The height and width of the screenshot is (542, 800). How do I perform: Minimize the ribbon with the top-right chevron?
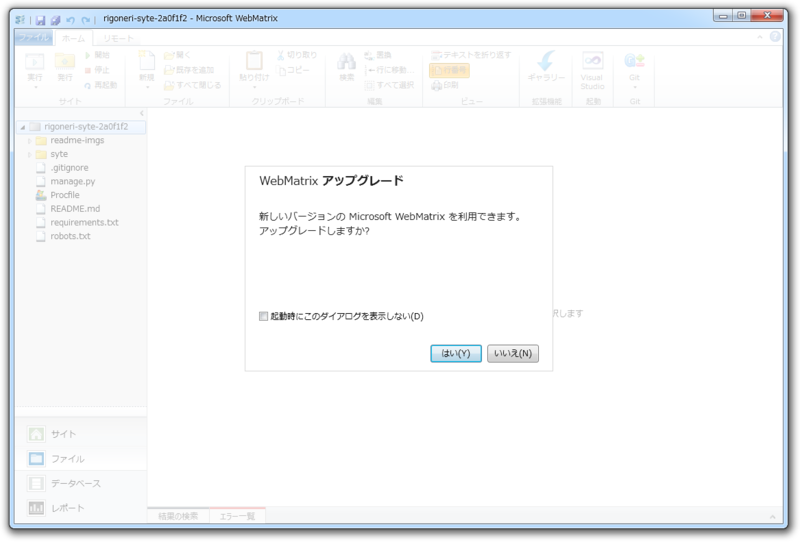coord(760,37)
